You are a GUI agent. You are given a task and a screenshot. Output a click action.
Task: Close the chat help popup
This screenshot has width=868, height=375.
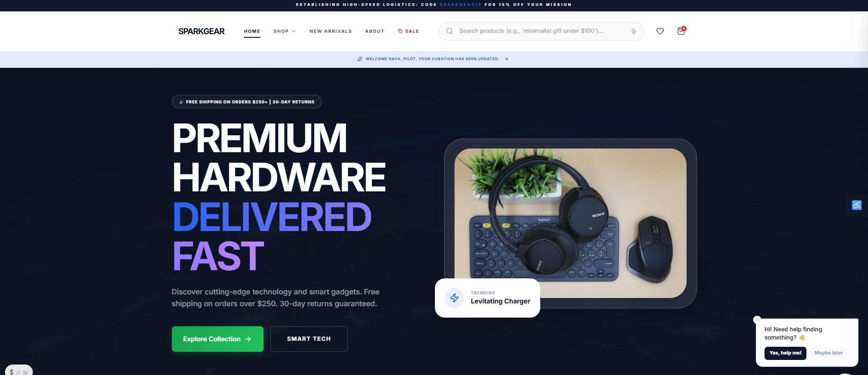click(757, 320)
